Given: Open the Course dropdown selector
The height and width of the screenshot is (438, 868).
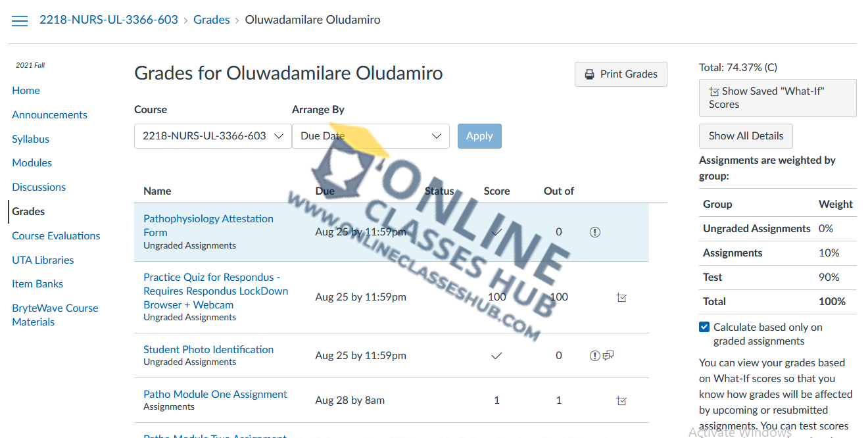Looking at the screenshot, I should 212,136.
